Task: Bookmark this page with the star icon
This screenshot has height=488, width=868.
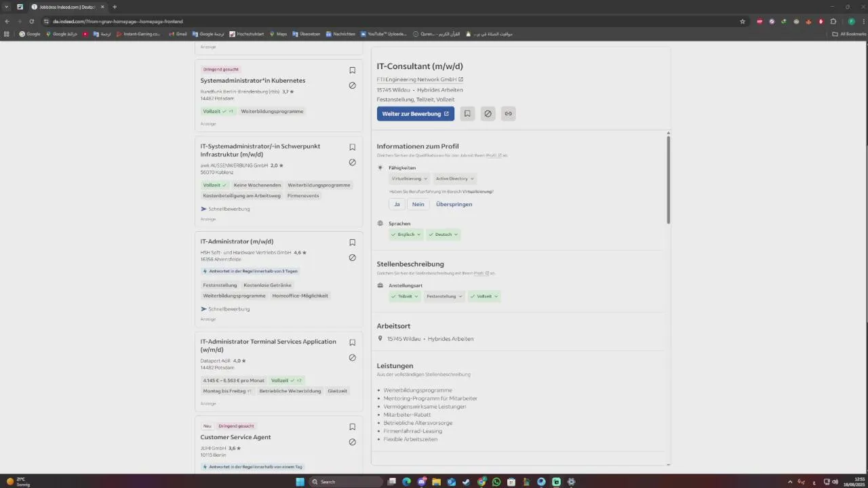Action: tap(743, 21)
